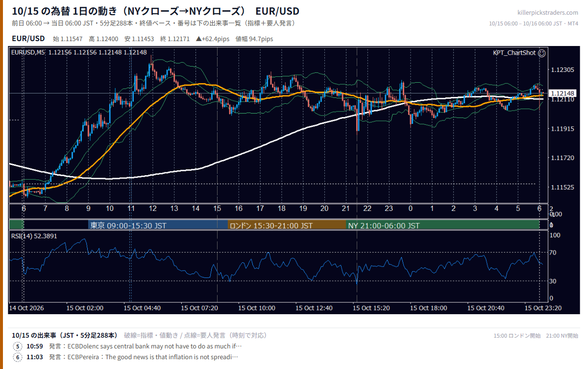Click the 15 Oct 23:20 time axis label
Image resolution: width=588 pixels, height=369 pixels.
pos(543,308)
